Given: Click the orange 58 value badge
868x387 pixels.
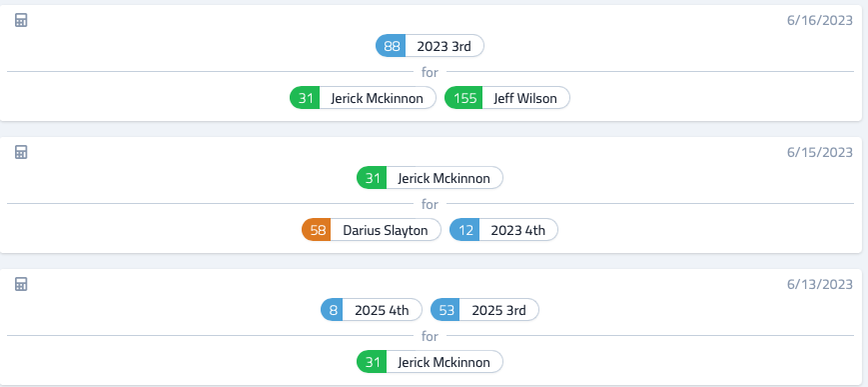Looking at the screenshot, I should coord(317,230).
